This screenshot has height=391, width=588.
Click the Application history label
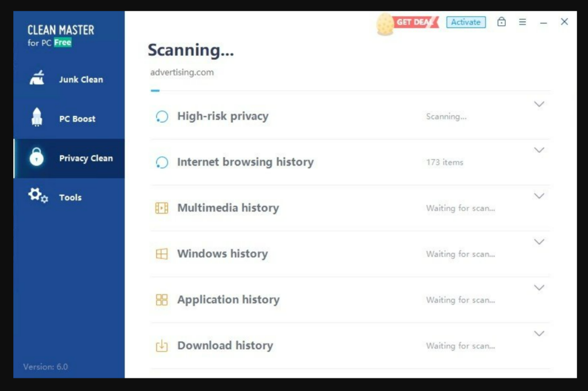coord(229,300)
